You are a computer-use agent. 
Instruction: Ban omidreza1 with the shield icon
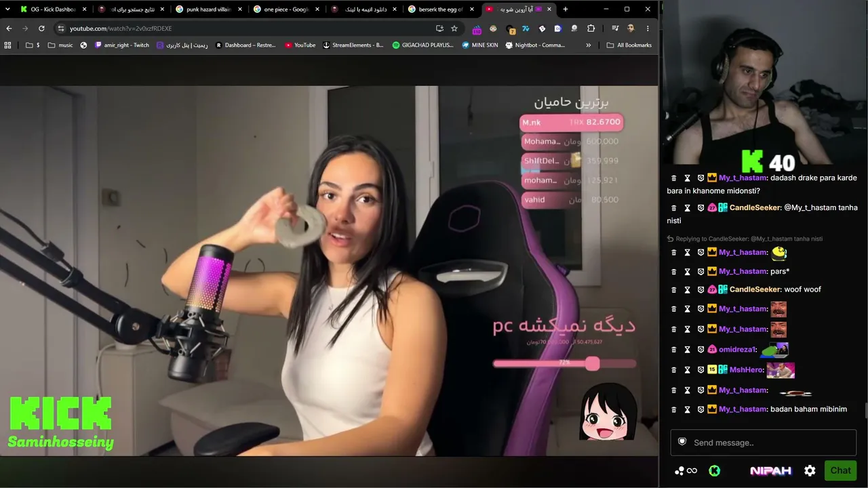(x=701, y=350)
